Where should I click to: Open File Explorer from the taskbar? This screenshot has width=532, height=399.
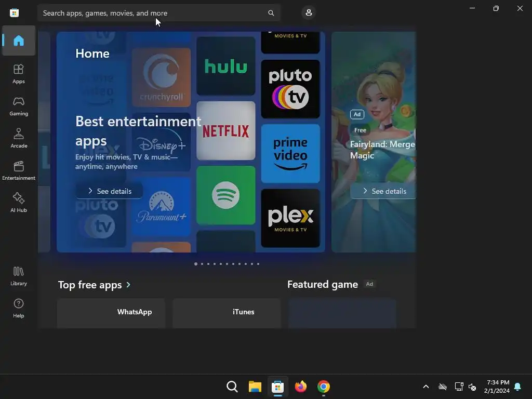click(x=255, y=387)
